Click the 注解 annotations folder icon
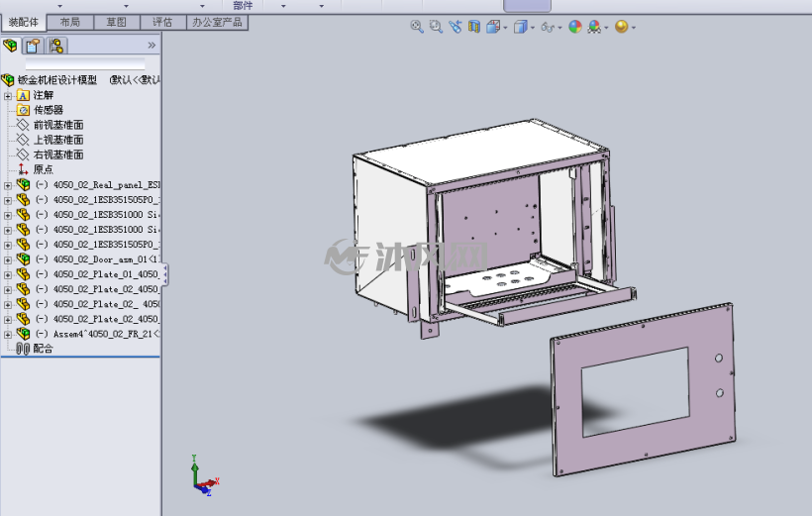The height and width of the screenshot is (516, 812). [23, 95]
